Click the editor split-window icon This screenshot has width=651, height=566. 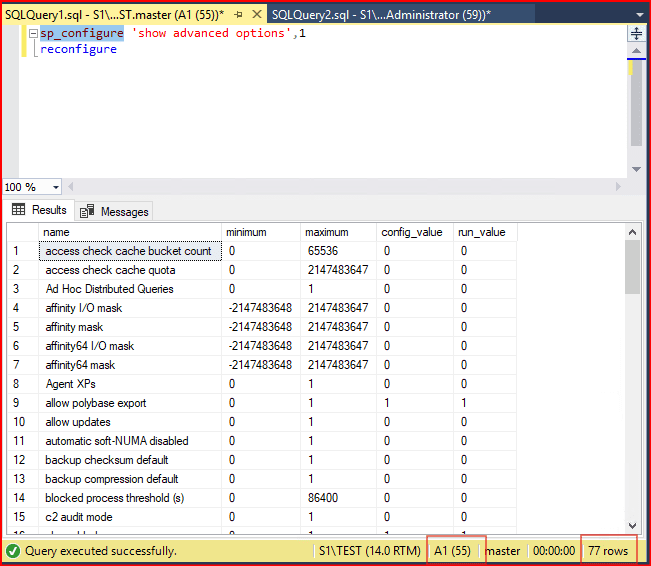point(636,33)
